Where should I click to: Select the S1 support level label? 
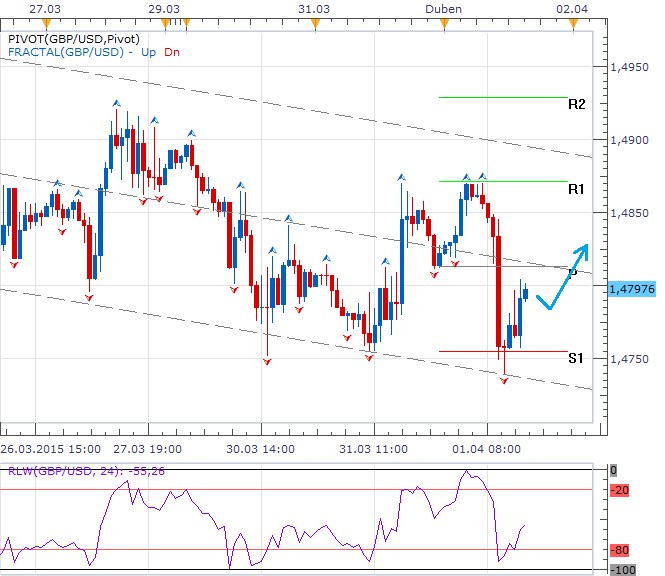(575, 358)
